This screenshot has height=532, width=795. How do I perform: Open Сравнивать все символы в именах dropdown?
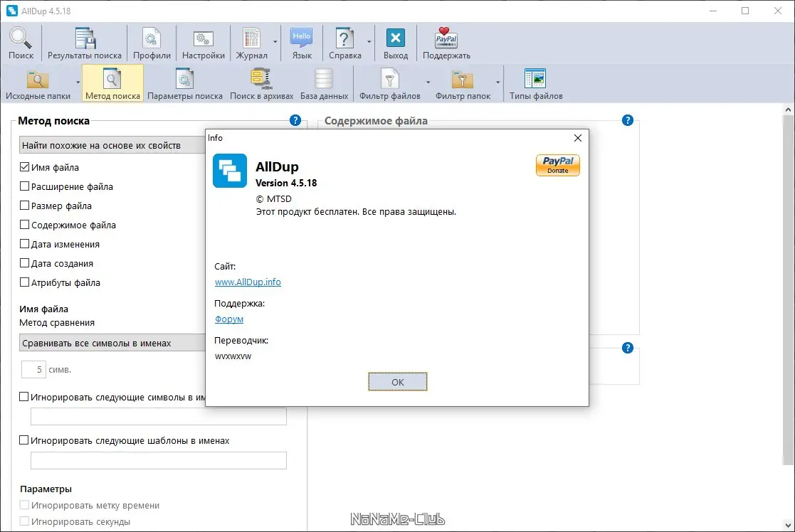pos(112,343)
